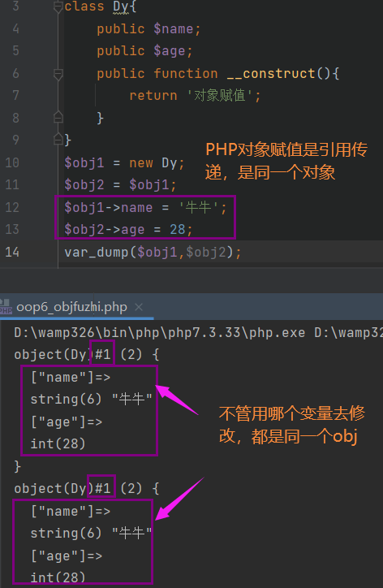383x588 pixels.
Task: Click the $obj2 = $obj1 assignment line
Action: (120, 184)
